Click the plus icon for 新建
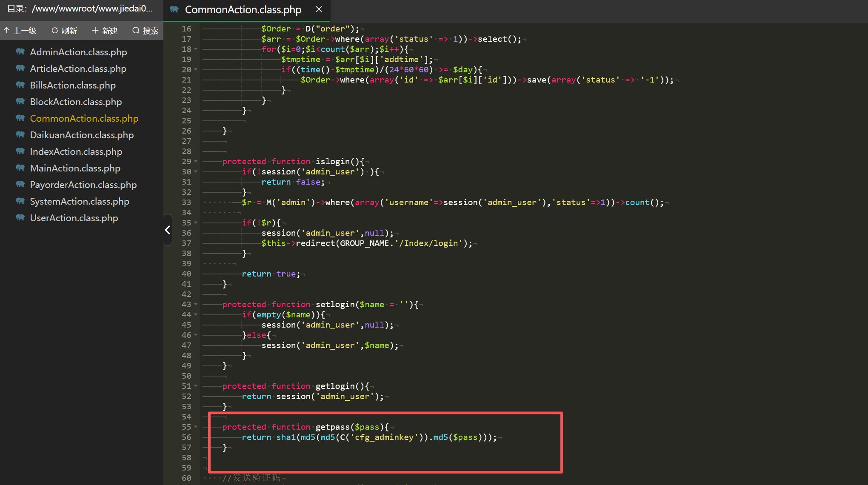This screenshot has width=868, height=485. (x=95, y=31)
